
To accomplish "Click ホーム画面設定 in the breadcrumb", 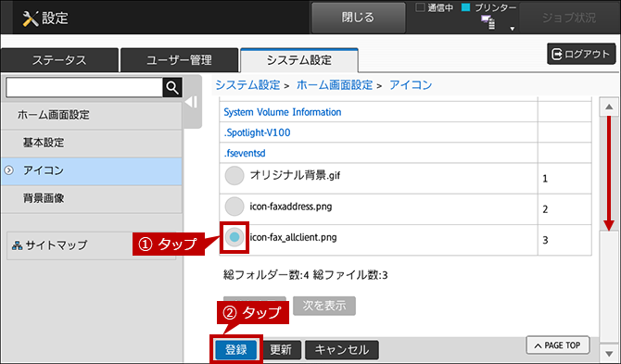I will (x=335, y=85).
